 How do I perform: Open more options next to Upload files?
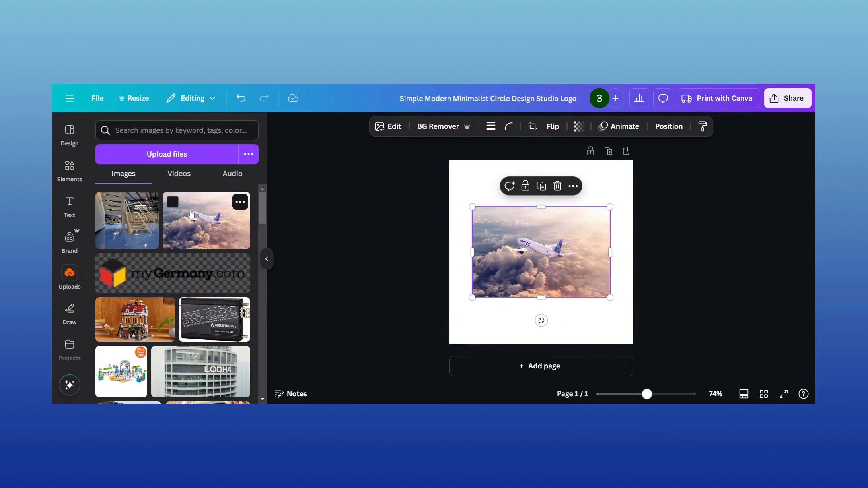[x=248, y=154]
